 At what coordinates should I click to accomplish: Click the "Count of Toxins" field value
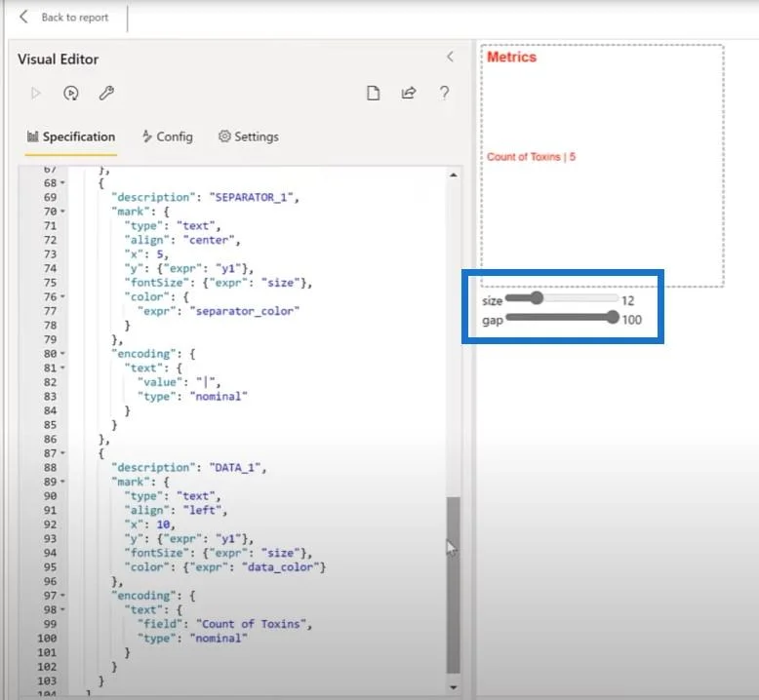[251, 624]
